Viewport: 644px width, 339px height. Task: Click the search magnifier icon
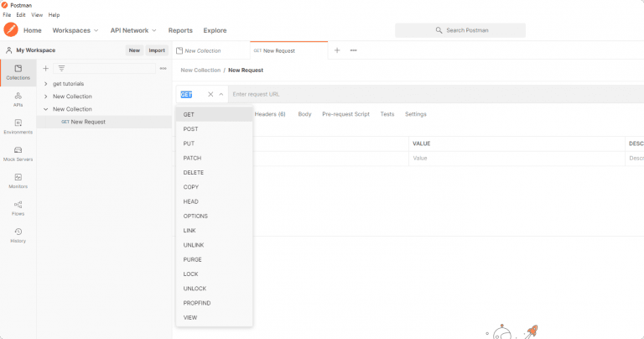click(439, 30)
